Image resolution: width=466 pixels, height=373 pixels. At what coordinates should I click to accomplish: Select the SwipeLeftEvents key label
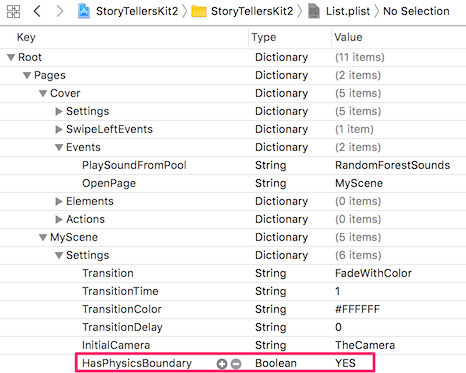tap(109, 129)
